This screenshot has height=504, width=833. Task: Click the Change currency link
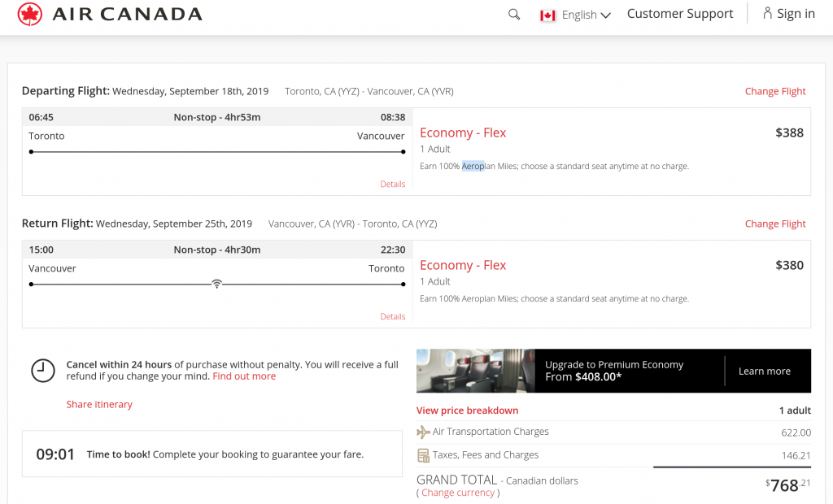[458, 493]
